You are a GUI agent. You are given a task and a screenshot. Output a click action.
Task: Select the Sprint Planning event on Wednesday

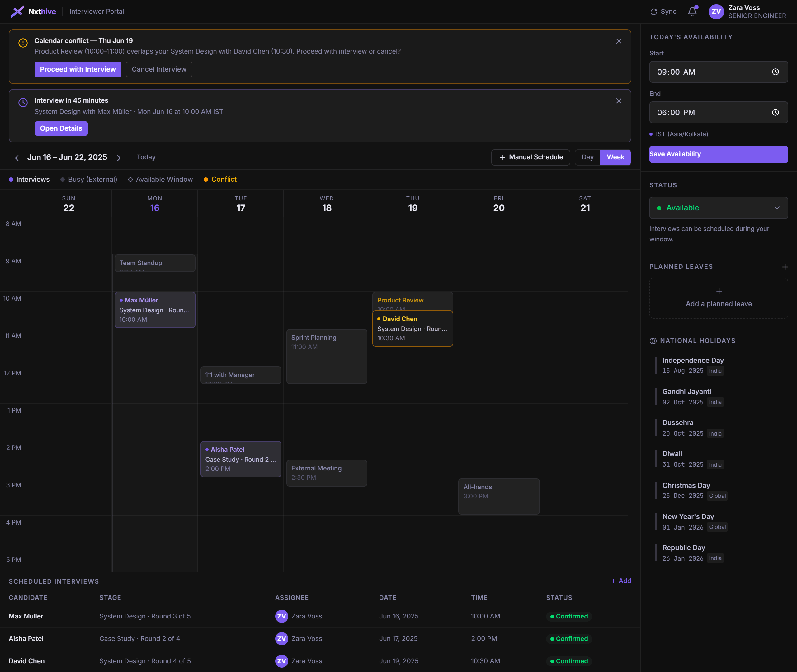[327, 356]
